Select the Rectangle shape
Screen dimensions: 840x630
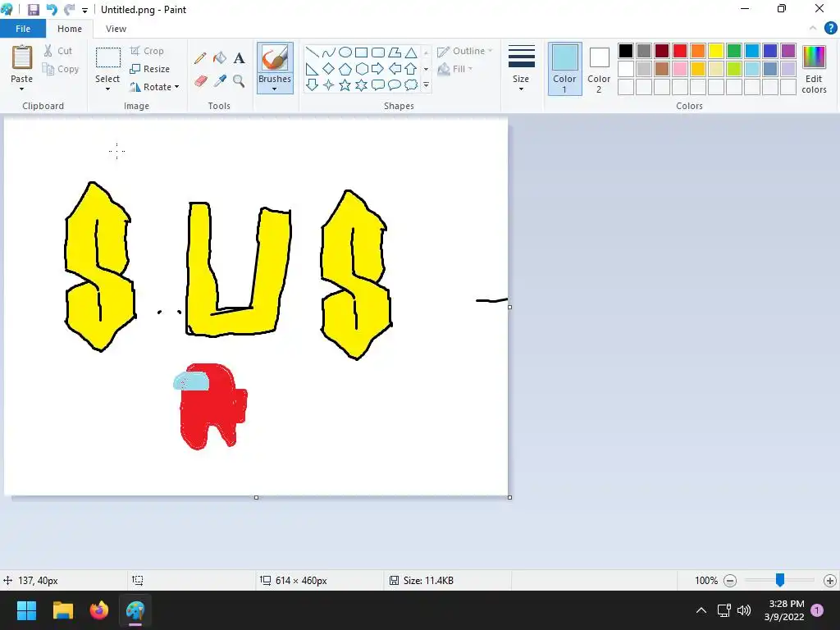click(x=362, y=52)
